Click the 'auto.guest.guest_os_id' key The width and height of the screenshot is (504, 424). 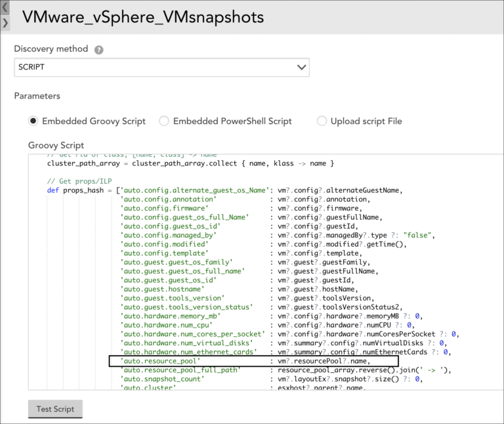169,280
